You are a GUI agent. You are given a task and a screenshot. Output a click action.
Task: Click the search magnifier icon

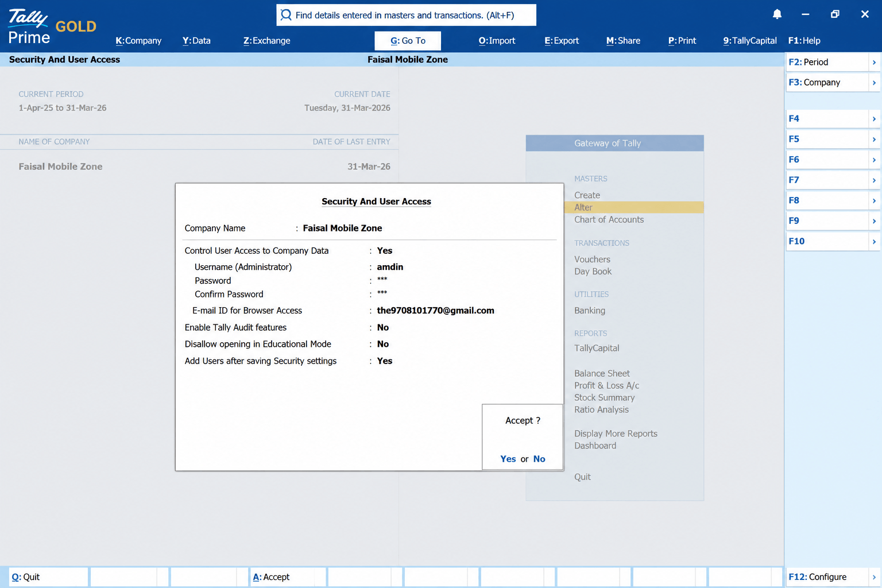click(x=286, y=15)
